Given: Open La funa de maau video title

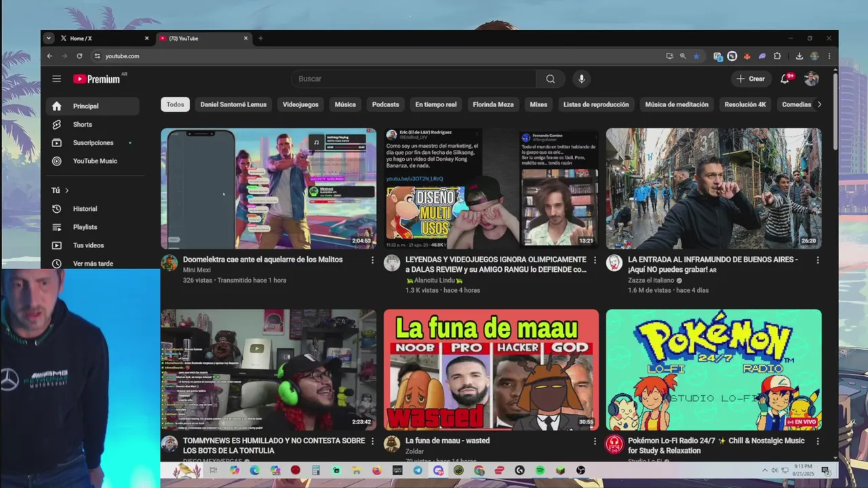Looking at the screenshot, I should click(x=448, y=441).
